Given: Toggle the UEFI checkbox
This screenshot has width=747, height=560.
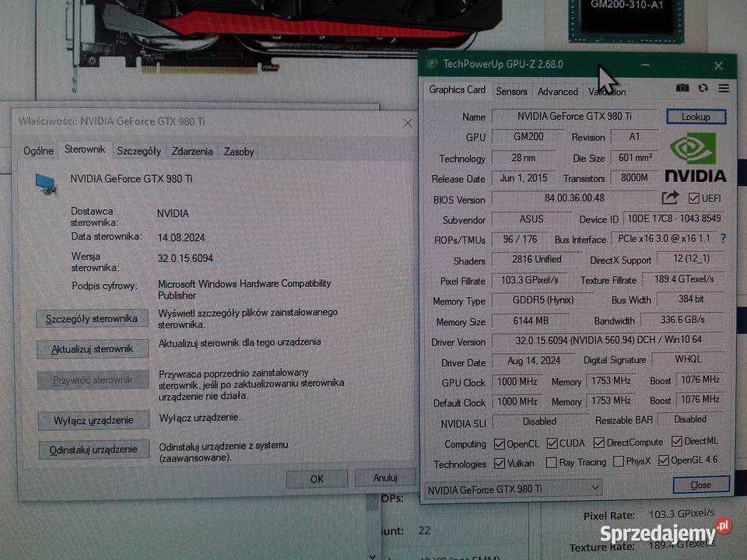Looking at the screenshot, I should pos(694,198).
